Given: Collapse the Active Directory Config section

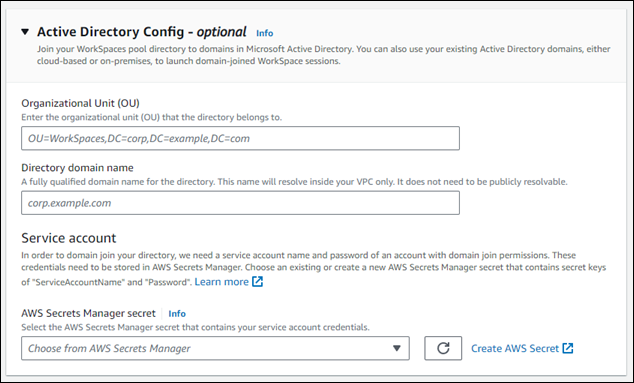Looking at the screenshot, I should pyautogui.click(x=25, y=32).
